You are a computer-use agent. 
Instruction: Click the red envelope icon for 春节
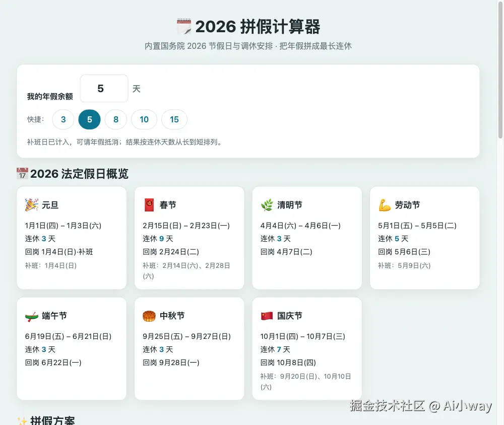pos(149,205)
